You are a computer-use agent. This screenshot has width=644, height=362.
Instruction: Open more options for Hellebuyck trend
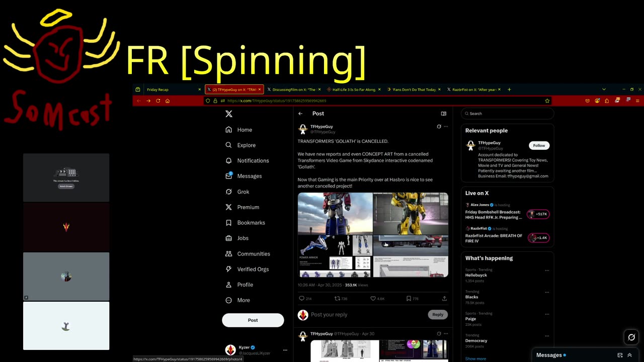(x=547, y=270)
